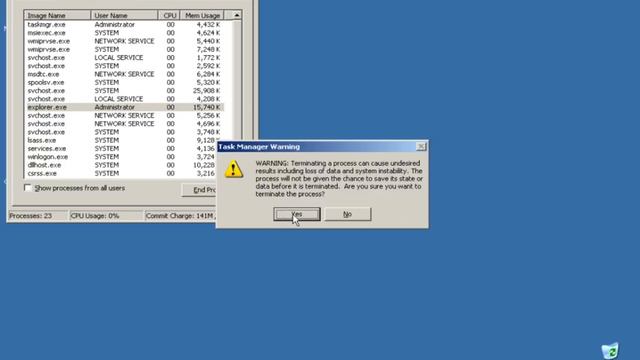Select the msdtc.exe process row
Viewport: 640px width, 360px height.
pyautogui.click(x=124, y=74)
